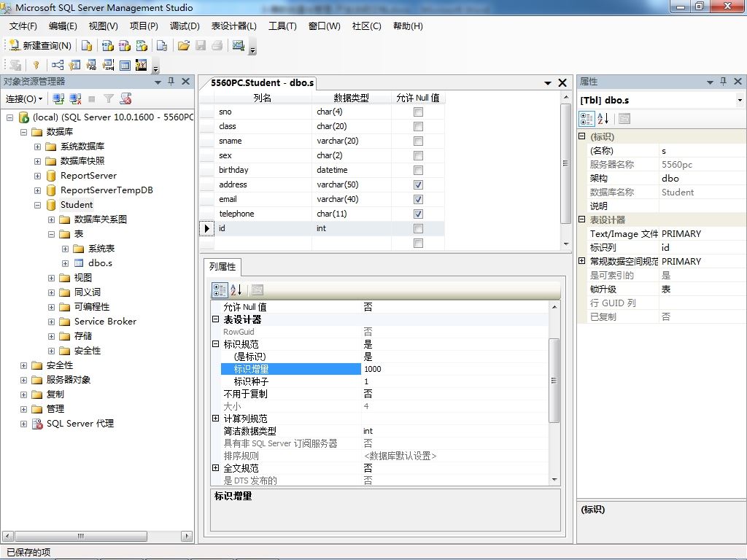Select the 5560PC.Student - dbo.s document tab
The width and height of the screenshot is (747, 560).
point(262,83)
